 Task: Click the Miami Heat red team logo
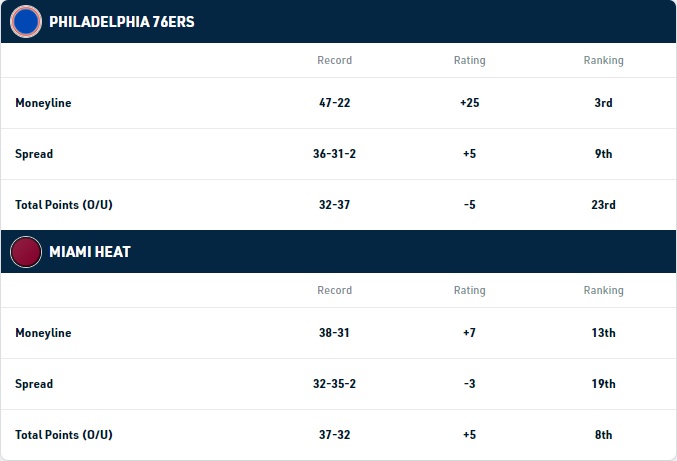point(26,252)
